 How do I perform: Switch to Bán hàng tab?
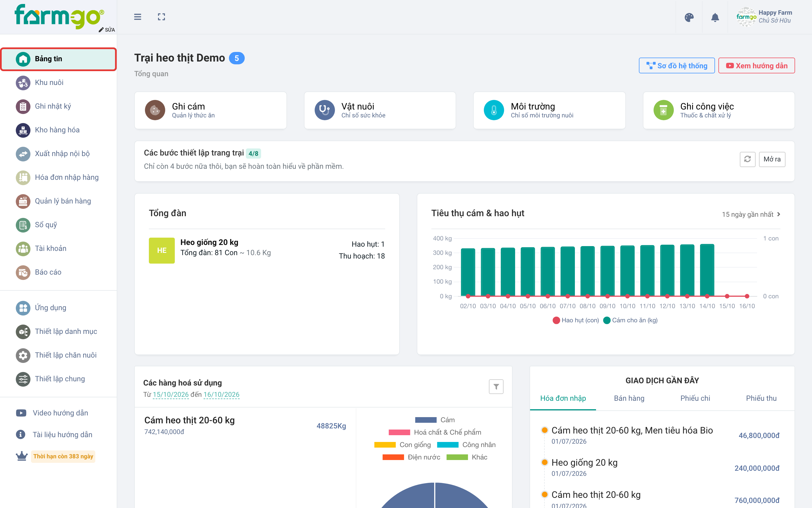coord(629,398)
